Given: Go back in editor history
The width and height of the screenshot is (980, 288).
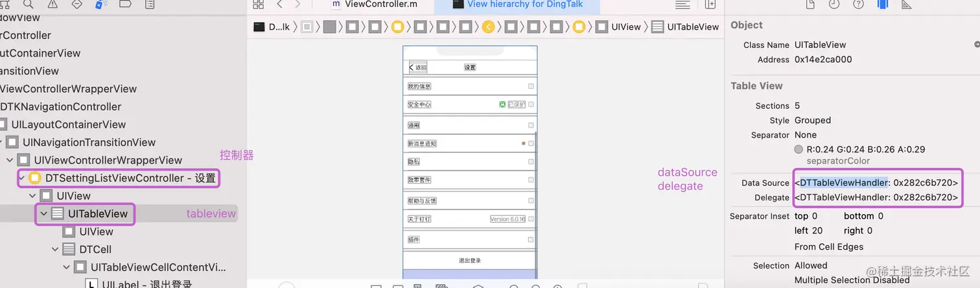Looking at the screenshot, I should pos(279,4).
